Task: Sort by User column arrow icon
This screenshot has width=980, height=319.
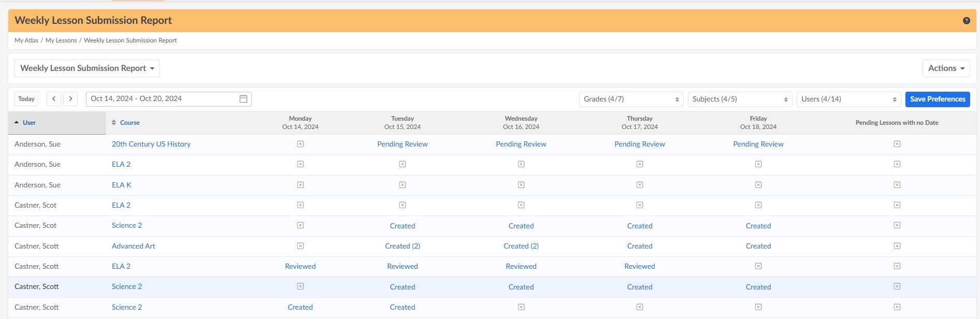Action: click(17, 123)
